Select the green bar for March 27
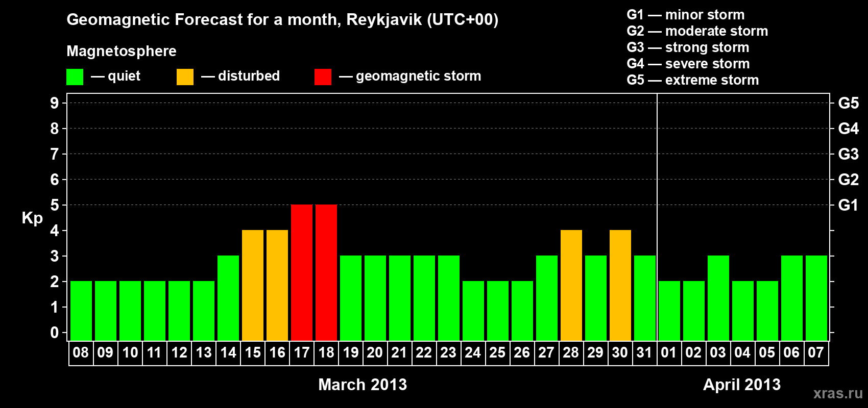This screenshot has width=868, height=408. tap(547, 298)
